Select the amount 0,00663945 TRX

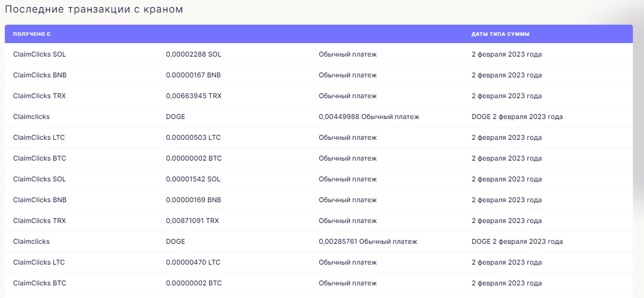tap(194, 96)
